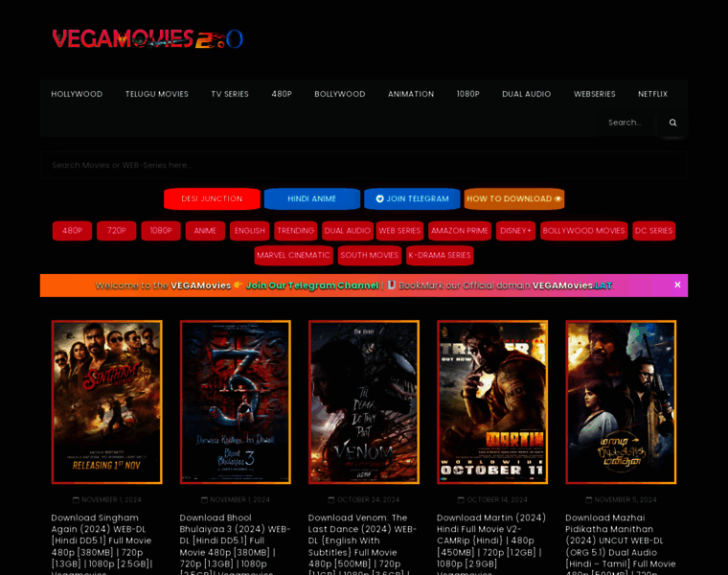Click the Search Movies or WEB-Series input
The image size is (728, 575).
pyautogui.click(x=364, y=165)
